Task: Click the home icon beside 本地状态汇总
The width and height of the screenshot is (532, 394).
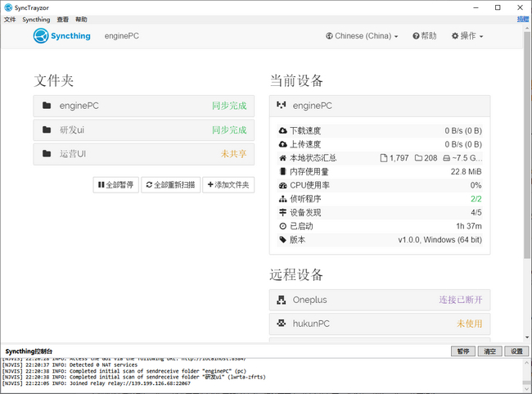Action: (x=282, y=158)
